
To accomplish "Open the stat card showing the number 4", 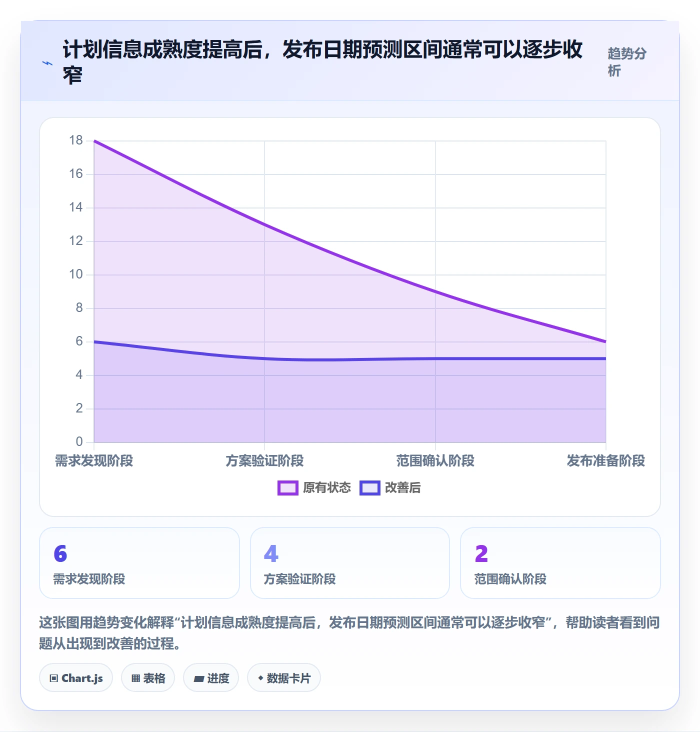I will 350,563.
